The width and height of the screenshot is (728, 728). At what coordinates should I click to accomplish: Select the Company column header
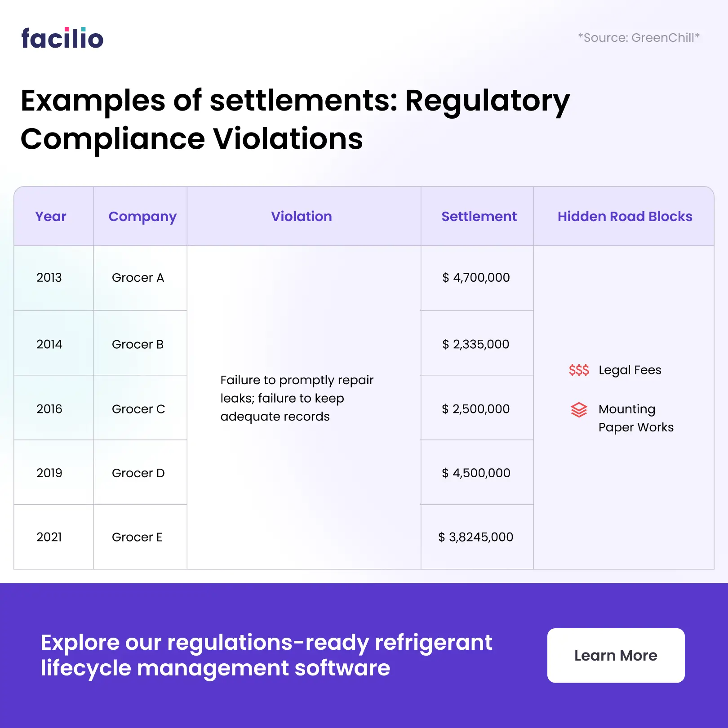(x=142, y=217)
